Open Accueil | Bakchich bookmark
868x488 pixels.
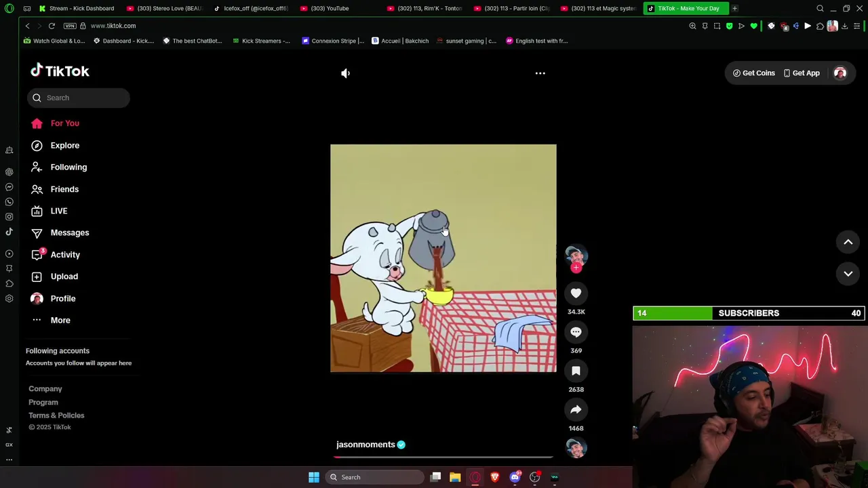point(400,41)
